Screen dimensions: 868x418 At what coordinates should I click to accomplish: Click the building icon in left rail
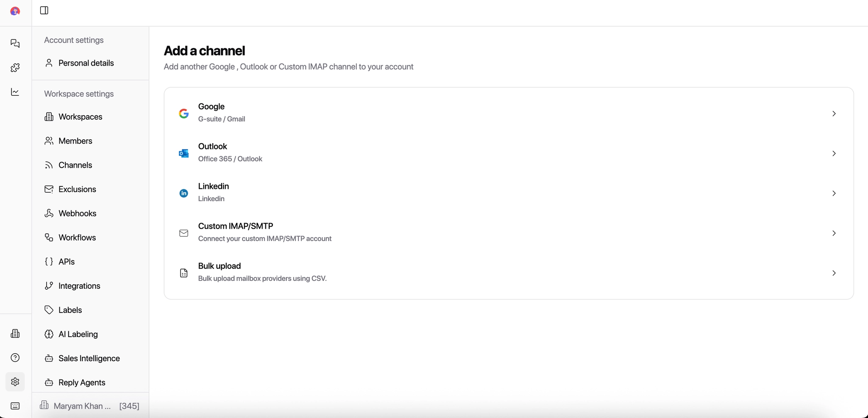click(15, 334)
